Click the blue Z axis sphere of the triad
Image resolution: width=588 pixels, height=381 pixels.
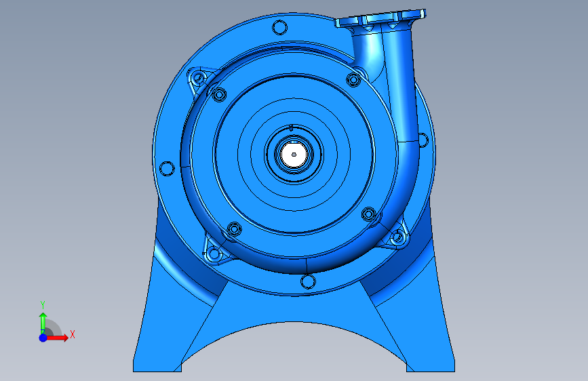pyautogui.click(x=43, y=338)
